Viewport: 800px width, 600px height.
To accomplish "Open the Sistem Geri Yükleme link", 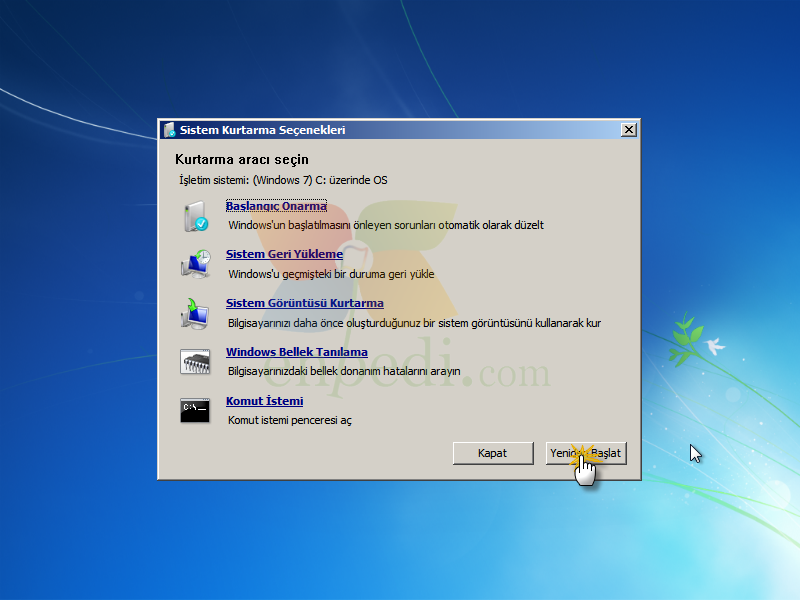I will click(x=284, y=254).
